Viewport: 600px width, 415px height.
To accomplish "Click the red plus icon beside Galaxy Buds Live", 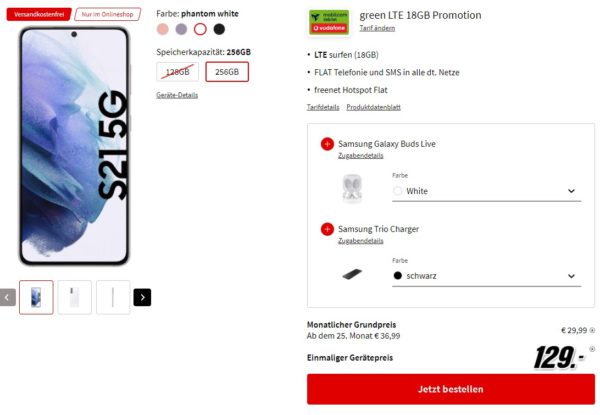I will (x=327, y=144).
